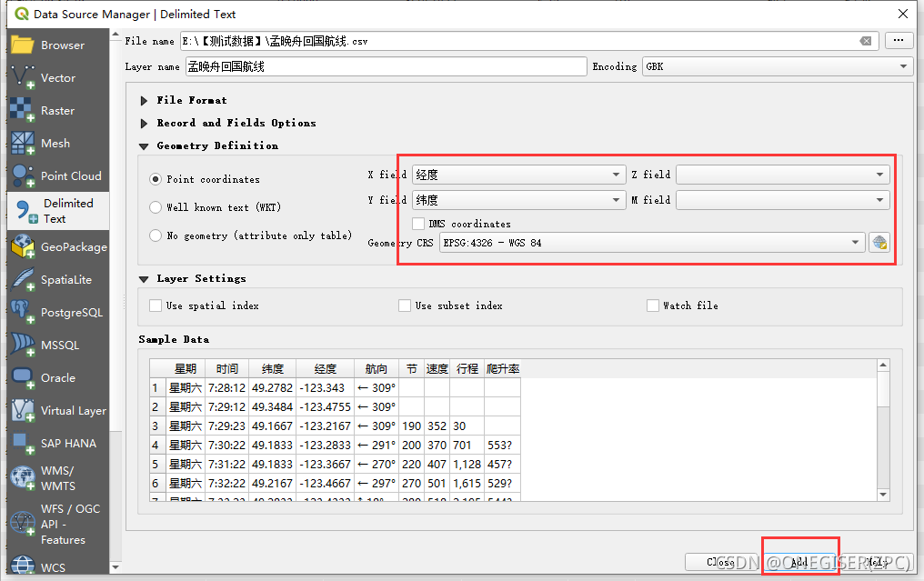The width and height of the screenshot is (924, 581).
Task: Select the WCS source icon
Action: point(23,566)
